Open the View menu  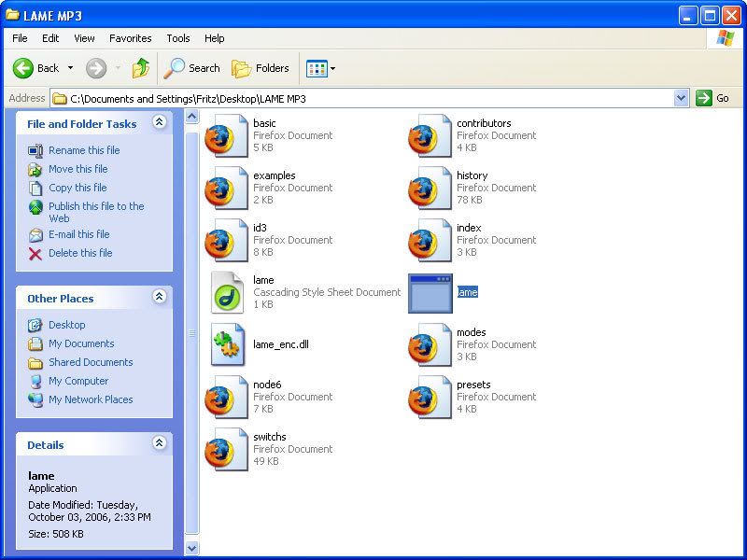84,38
